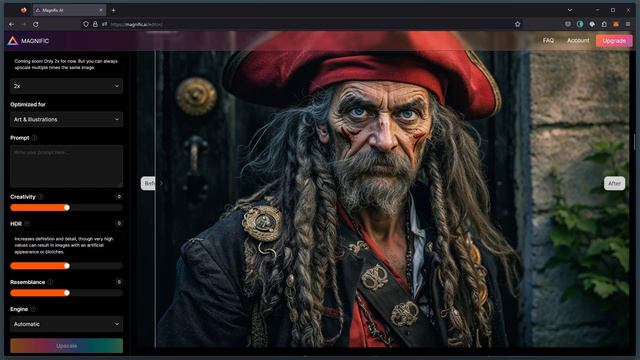Screen dimensions: 640x360
Task: Click the MAGNIFIC brand text
Action: tap(35, 41)
